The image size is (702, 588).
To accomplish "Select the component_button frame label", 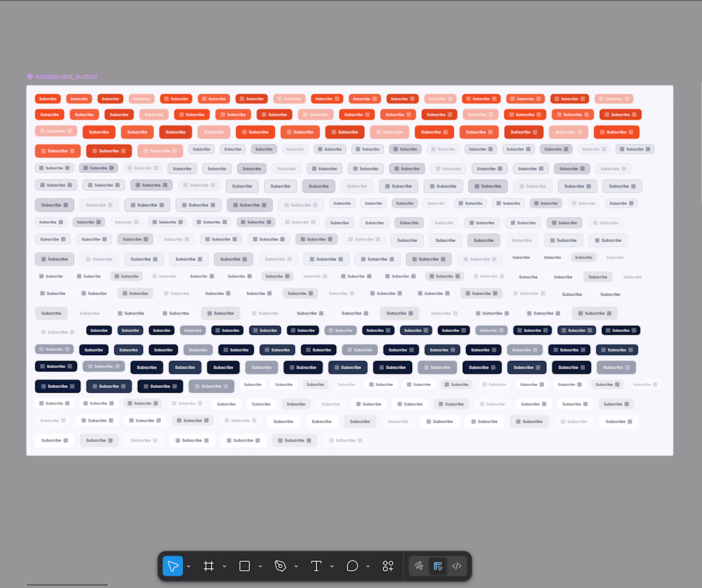I will (x=66, y=77).
